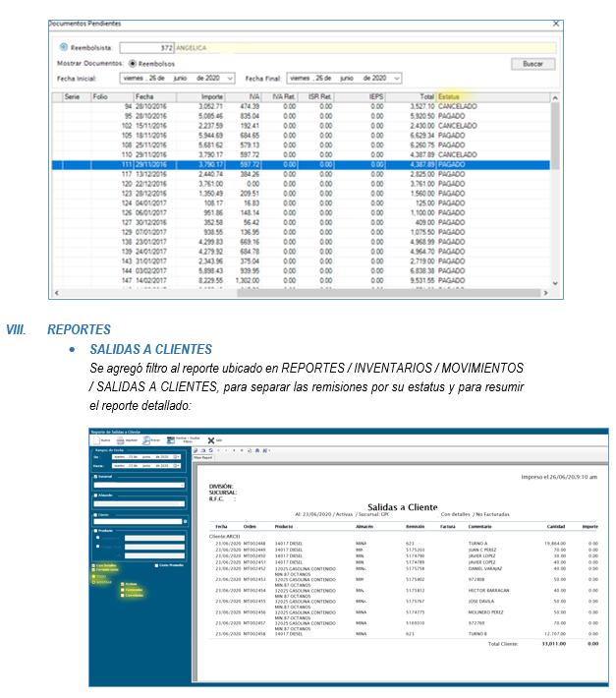This screenshot has height=698, width=616.
Task: Open the 'Hasta' end date picker dropdown
Action: pos(177,466)
